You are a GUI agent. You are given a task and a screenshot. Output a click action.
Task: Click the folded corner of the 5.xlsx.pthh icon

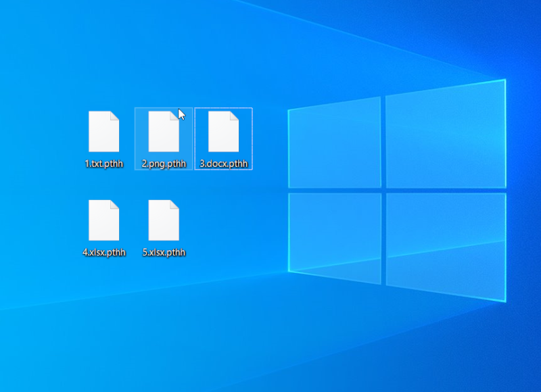click(174, 204)
